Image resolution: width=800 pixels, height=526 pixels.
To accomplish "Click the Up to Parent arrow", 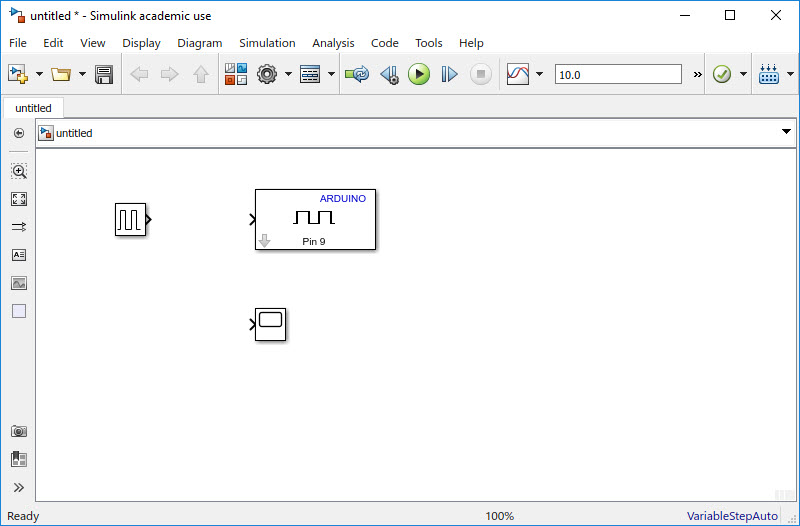I will pos(201,74).
